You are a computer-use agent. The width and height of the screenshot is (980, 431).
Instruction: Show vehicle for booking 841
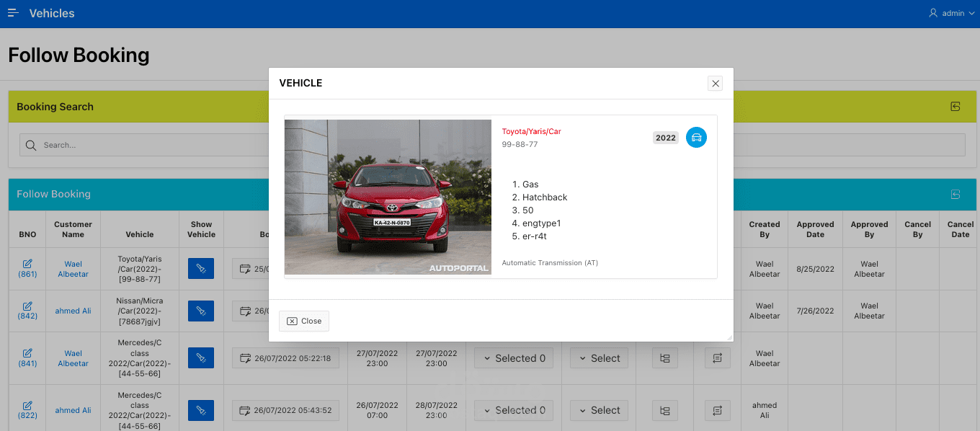click(x=201, y=358)
